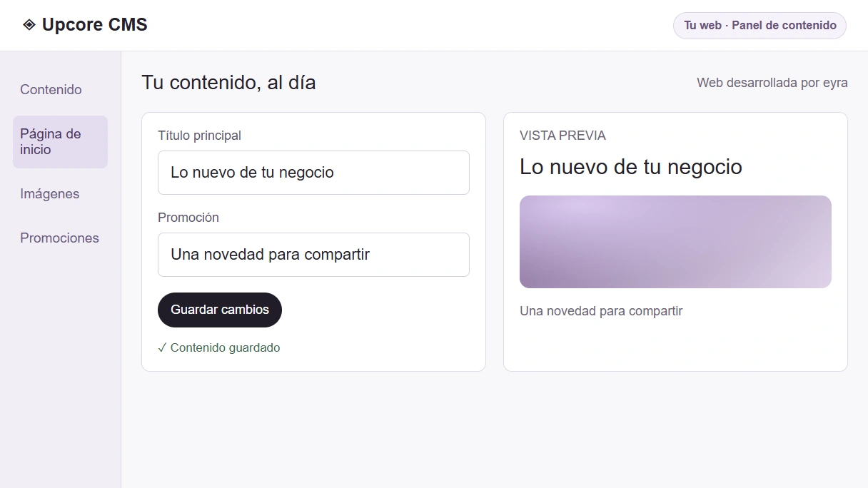This screenshot has width=868, height=488.
Task: Click the Título principal input field
Action: tap(313, 173)
